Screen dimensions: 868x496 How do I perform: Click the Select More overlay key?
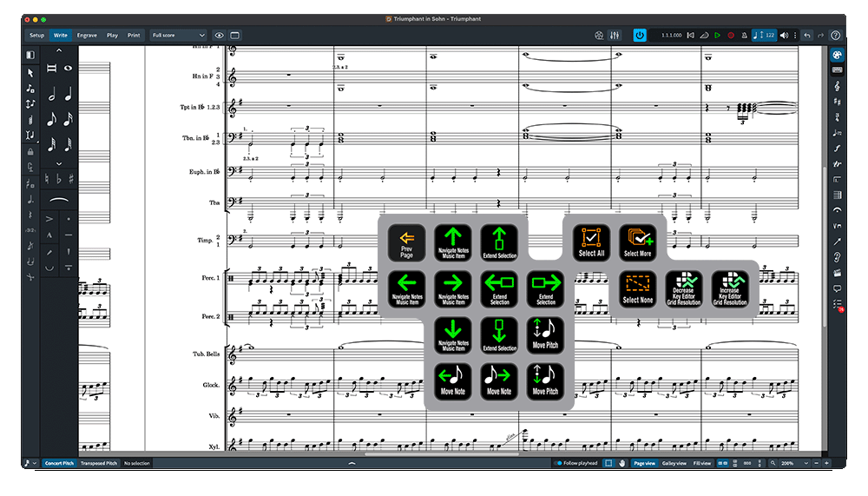click(638, 242)
